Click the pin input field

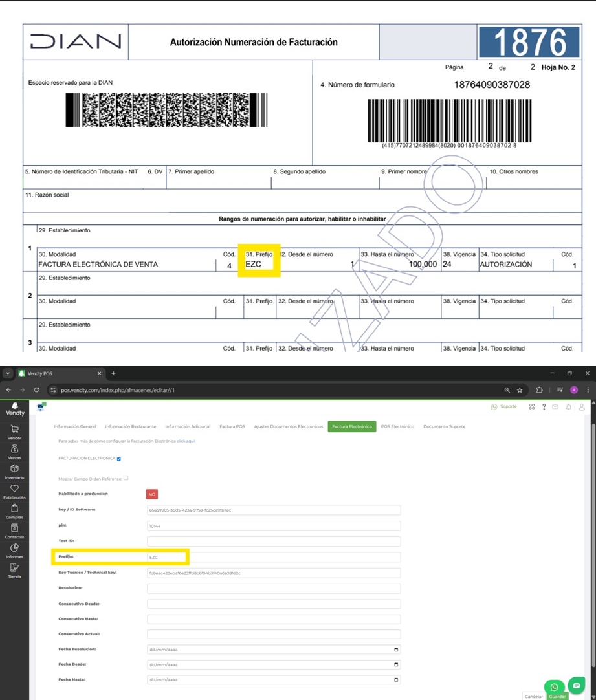coord(274,526)
